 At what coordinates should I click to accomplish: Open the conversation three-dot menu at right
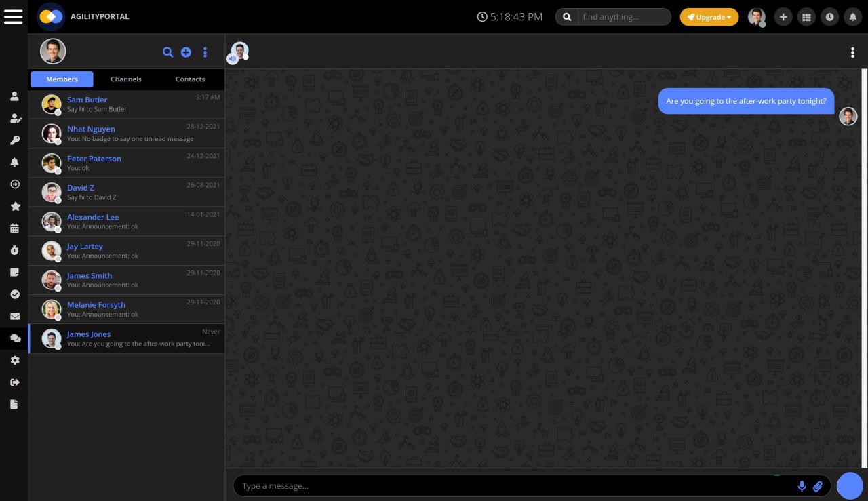tap(852, 53)
